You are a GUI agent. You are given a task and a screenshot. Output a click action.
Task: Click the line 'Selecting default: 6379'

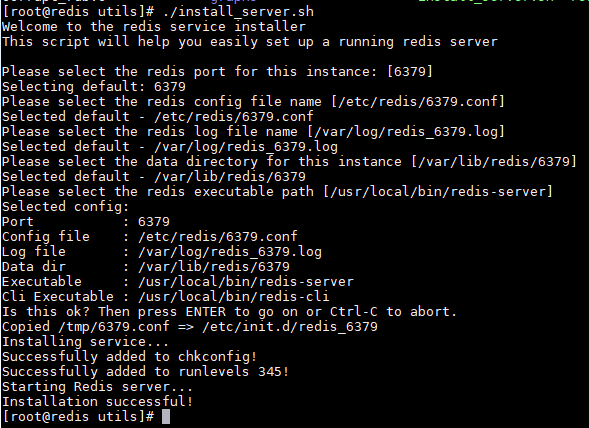[94, 87]
